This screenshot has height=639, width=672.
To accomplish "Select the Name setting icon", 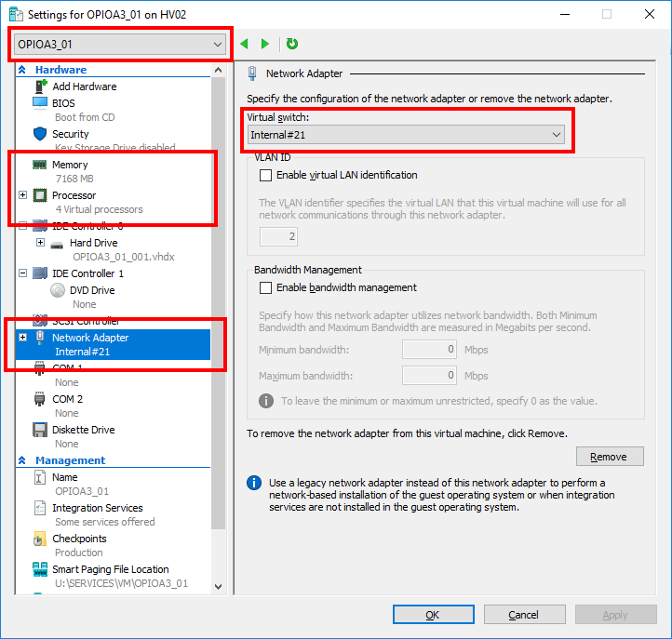I will click(x=39, y=477).
